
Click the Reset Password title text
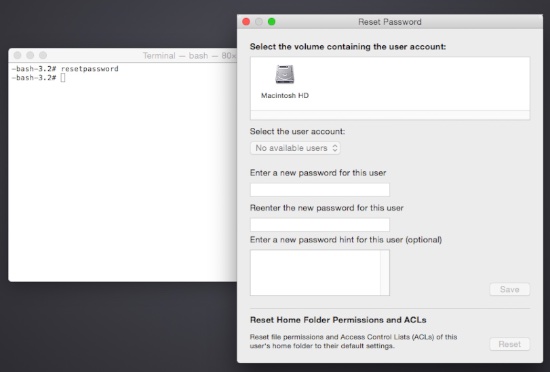pyautogui.click(x=390, y=22)
